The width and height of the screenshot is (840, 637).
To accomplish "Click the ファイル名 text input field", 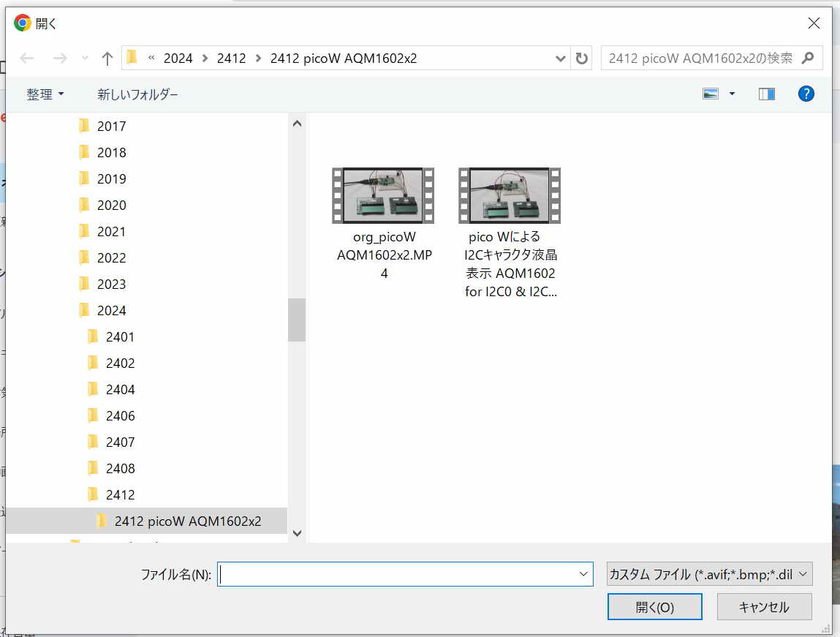I will (398, 575).
